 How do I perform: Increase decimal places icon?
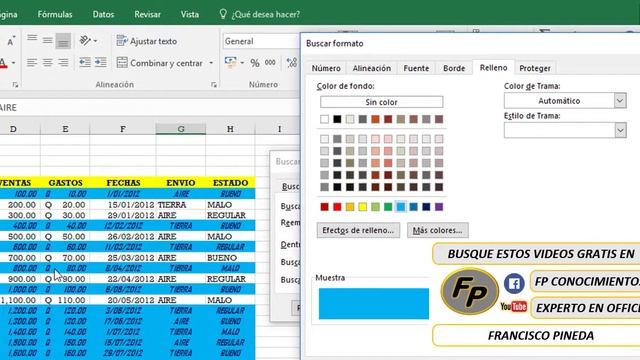292,62
